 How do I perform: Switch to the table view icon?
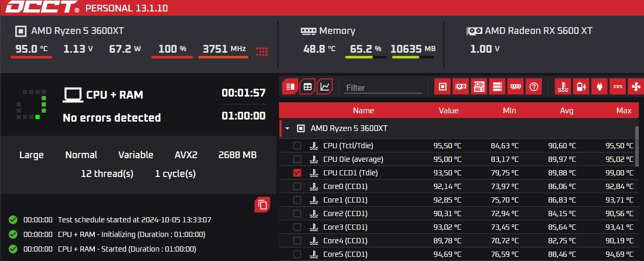point(308,86)
